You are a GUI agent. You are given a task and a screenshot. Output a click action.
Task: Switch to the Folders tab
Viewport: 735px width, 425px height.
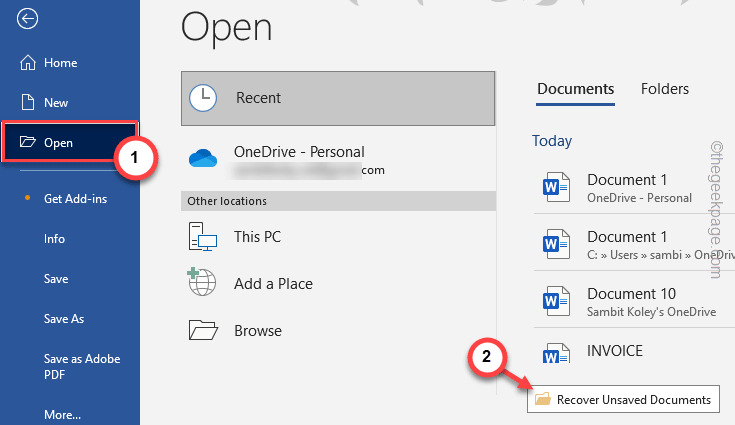pyautogui.click(x=665, y=89)
